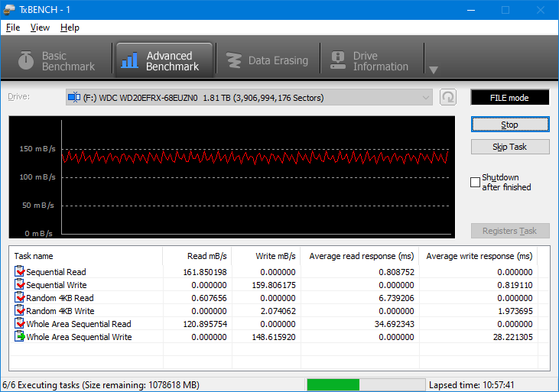Select the Random 4KB Write row label
Viewport: 559px width, 392px height.
[x=60, y=311]
